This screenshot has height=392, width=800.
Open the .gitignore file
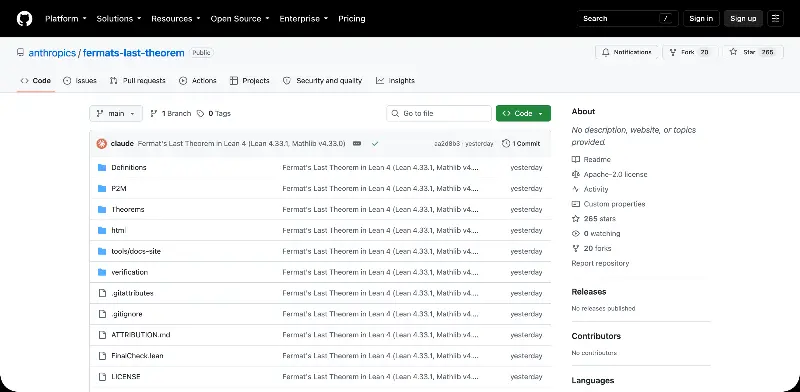coord(127,314)
